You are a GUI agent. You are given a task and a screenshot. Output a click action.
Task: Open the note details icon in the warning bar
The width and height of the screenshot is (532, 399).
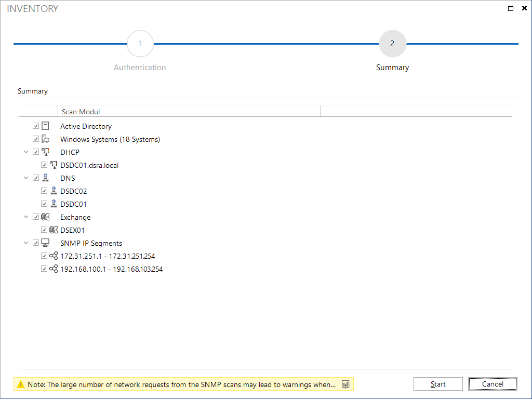point(345,384)
